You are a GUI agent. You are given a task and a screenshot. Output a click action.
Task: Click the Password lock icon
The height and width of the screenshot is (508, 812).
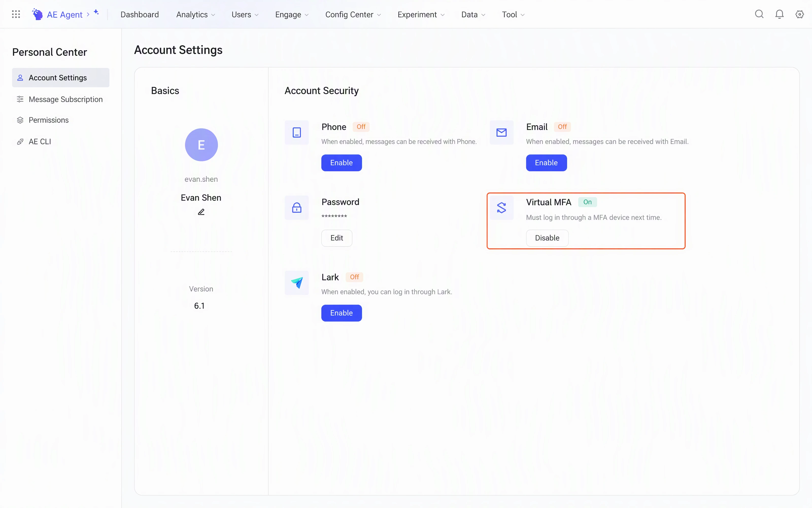coord(297,208)
